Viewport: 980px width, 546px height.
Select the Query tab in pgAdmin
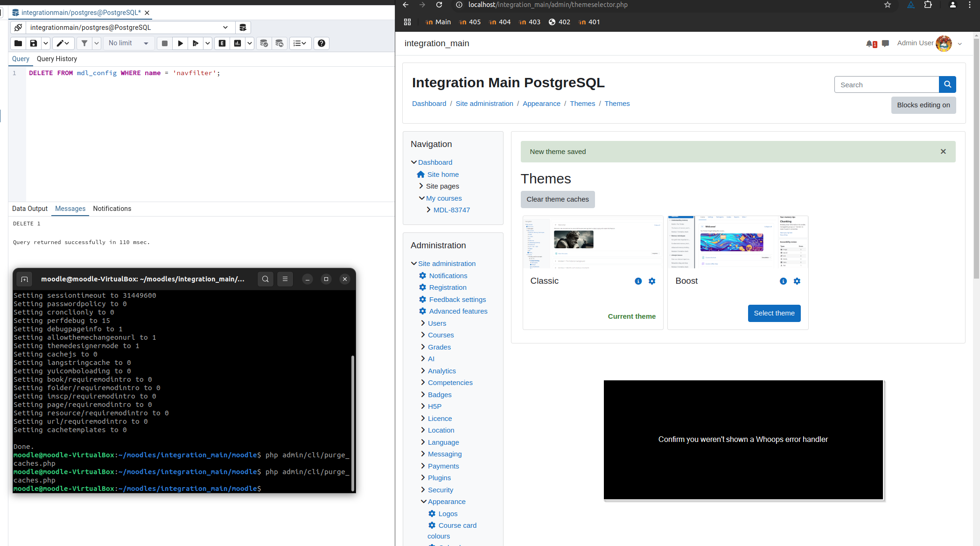pos(21,59)
